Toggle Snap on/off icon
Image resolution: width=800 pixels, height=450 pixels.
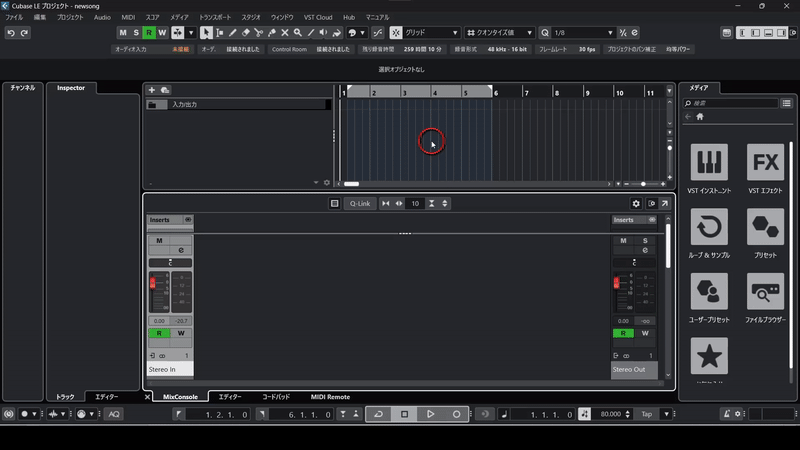coord(396,33)
